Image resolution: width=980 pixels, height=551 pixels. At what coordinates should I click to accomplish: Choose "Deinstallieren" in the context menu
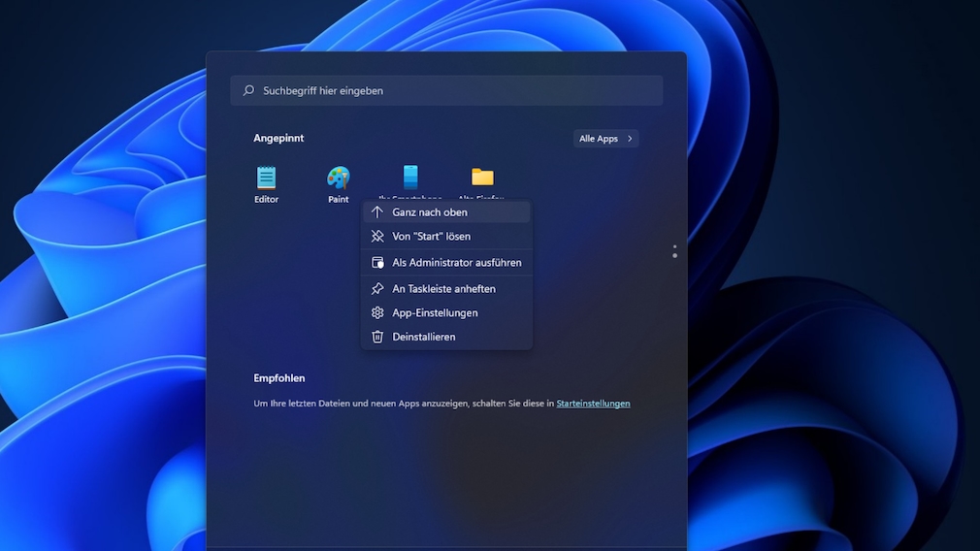click(x=423, y=337)
